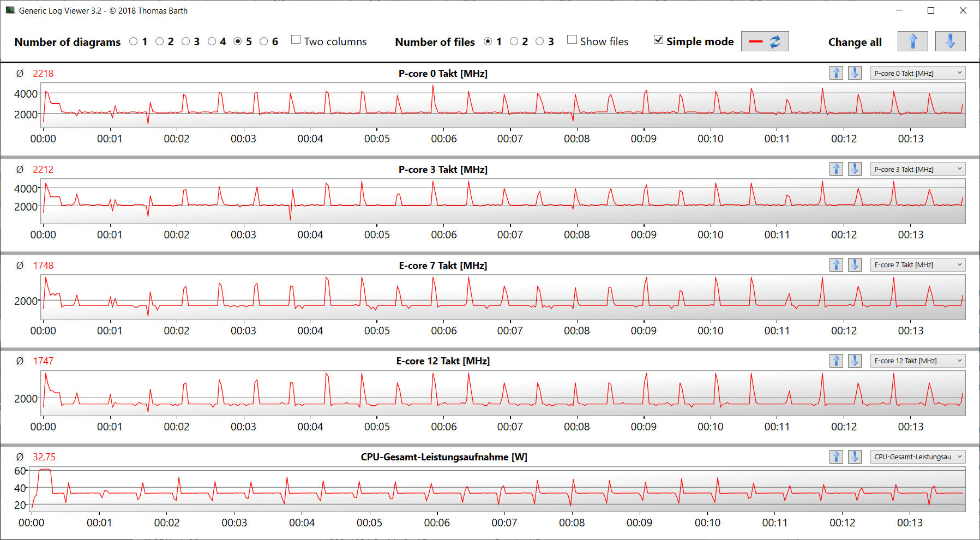
Task: Select 3 for number of diagrams
Action: (x=186, y=41)
